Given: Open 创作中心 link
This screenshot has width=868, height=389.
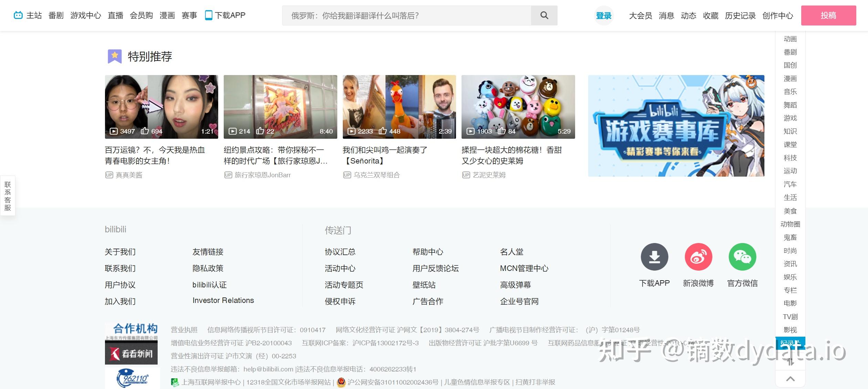Looking at the screenshot, I should 778,15.
